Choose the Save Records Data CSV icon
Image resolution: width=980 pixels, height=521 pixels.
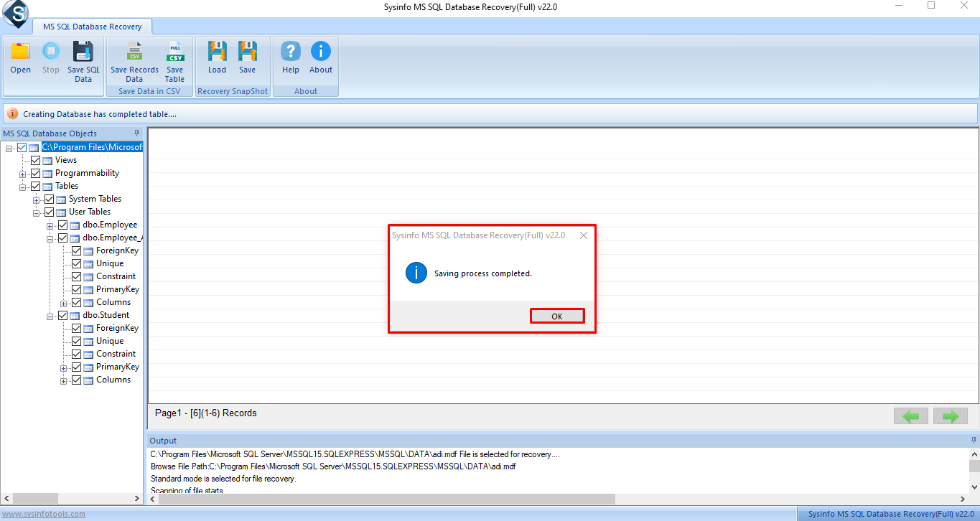[x=134, y=52]
